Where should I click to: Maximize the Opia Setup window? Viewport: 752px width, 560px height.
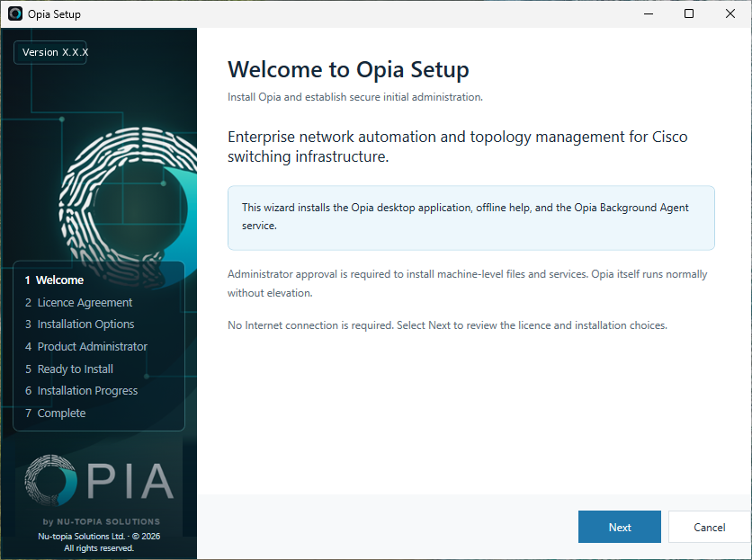click(689, 13)
